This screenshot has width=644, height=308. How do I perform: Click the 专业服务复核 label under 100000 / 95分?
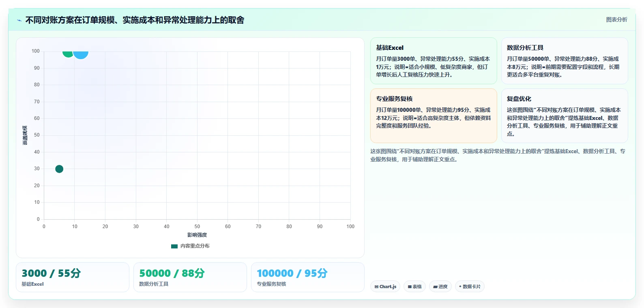click(271, 284)
